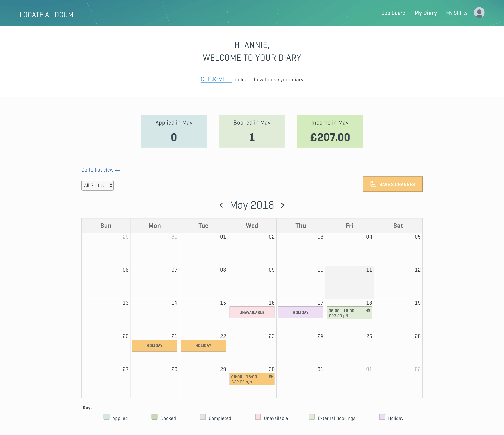Click the Holiday key color swatch
The width and height of the screenshot is (504, 435).
click(382, 417)
